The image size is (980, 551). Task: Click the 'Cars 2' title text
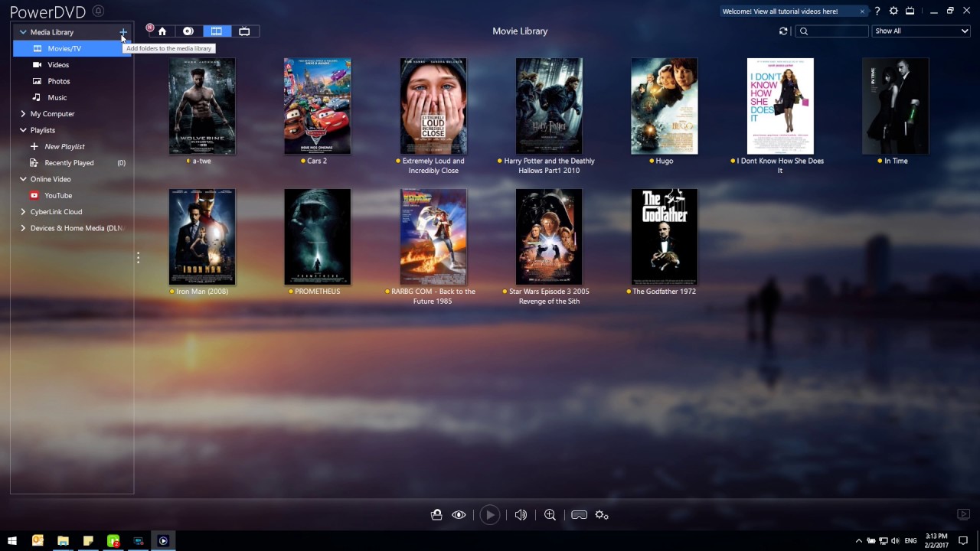(317, 161)
